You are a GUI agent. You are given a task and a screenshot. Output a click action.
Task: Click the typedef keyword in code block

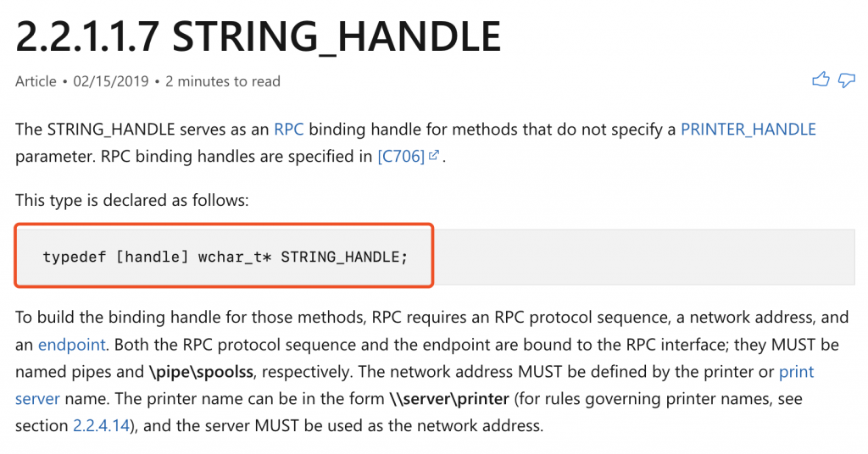point(74,256)
